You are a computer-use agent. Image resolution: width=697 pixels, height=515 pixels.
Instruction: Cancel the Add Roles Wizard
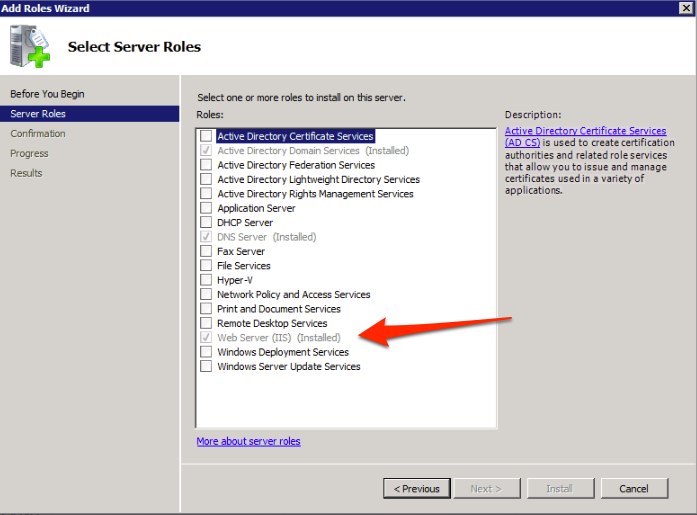pyautogui.click(x=634, y=488)
